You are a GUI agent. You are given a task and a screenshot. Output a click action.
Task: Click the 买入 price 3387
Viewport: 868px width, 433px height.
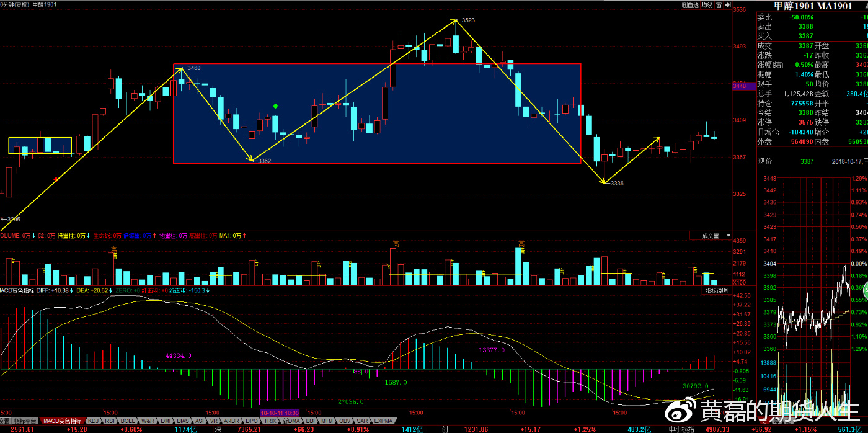(x=805, y=36)
